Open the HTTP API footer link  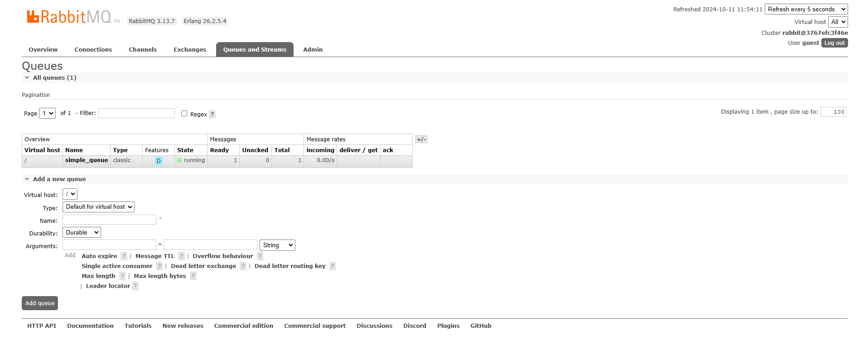42,326
